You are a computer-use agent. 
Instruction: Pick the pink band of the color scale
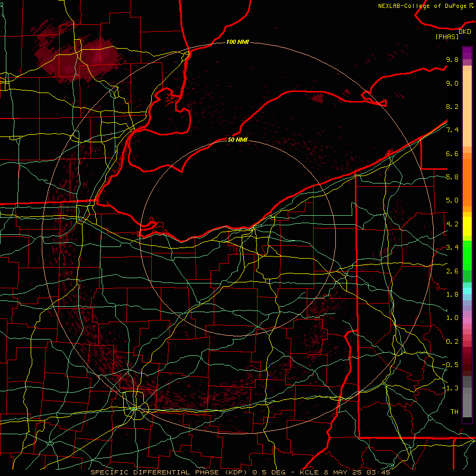467,321
